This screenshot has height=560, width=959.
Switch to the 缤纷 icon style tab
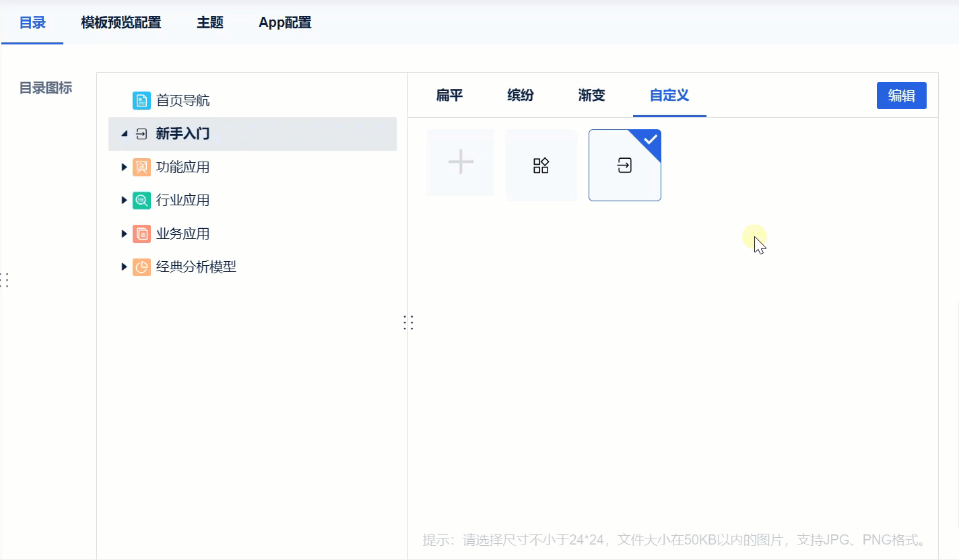(519, 96)
